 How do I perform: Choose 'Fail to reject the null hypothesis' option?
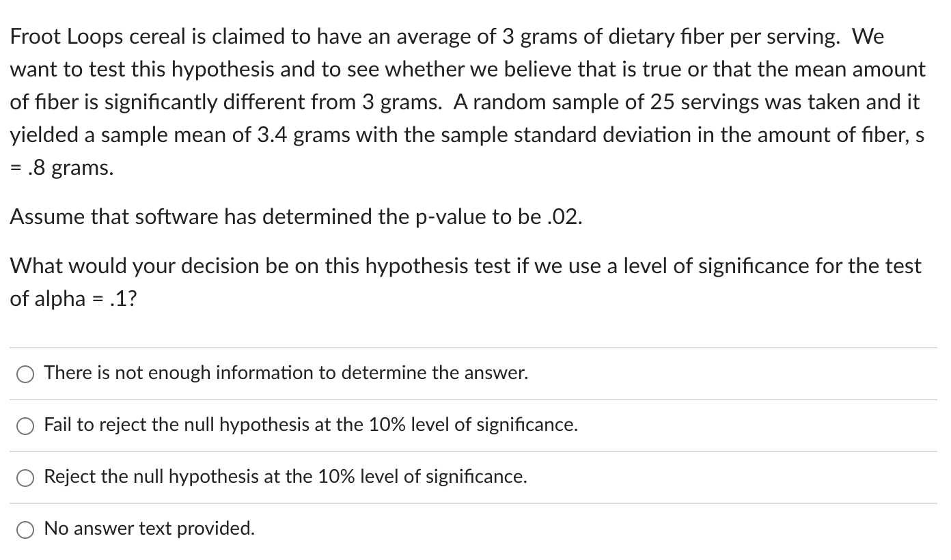(x=25, y=425)
